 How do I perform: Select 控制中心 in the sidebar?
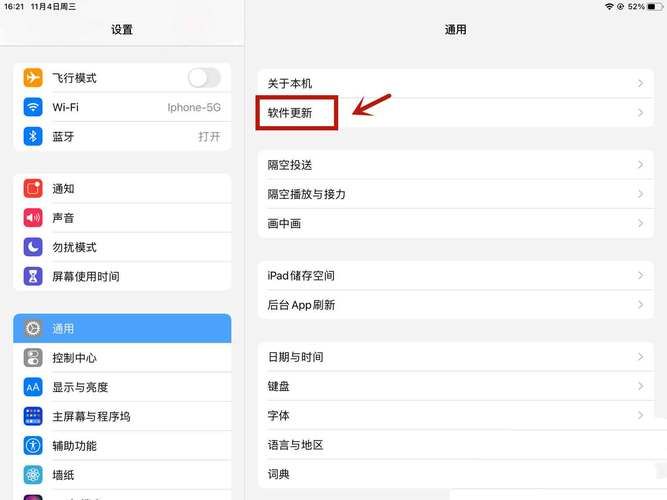122,358
